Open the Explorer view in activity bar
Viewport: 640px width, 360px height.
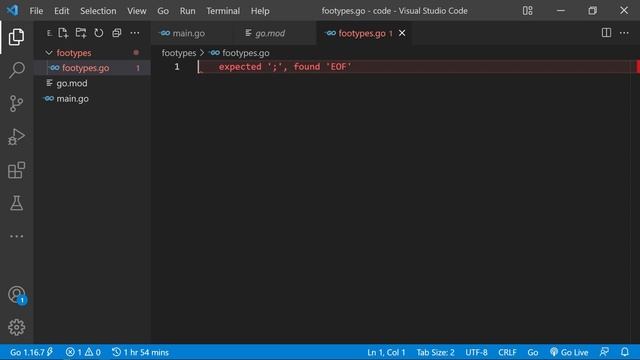pos(16,37)
